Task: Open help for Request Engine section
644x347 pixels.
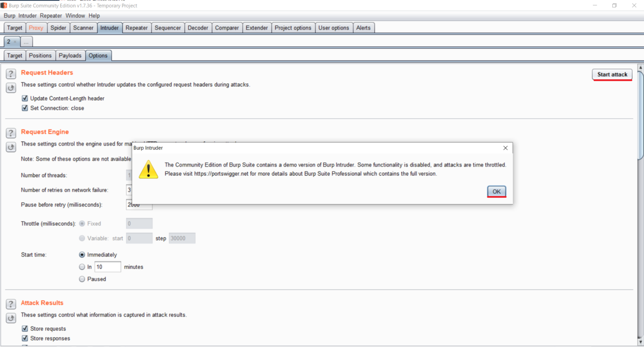Action: 11,133
